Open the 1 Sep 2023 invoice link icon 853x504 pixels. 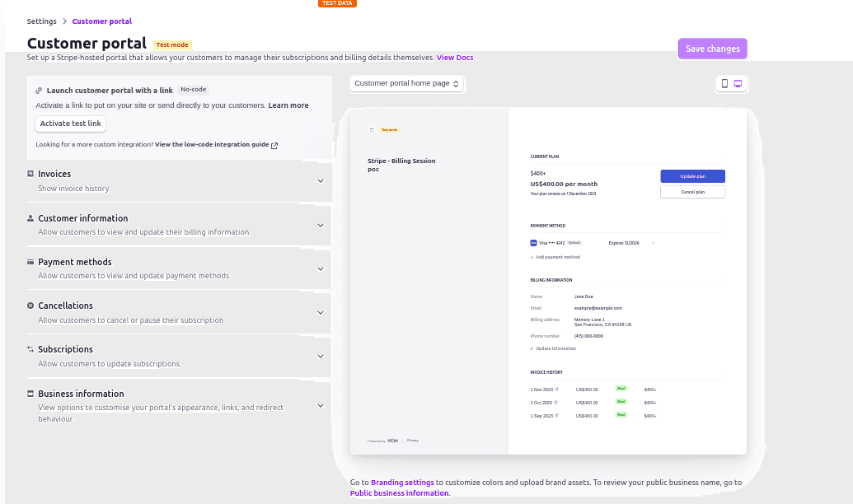tap(556, 415)
